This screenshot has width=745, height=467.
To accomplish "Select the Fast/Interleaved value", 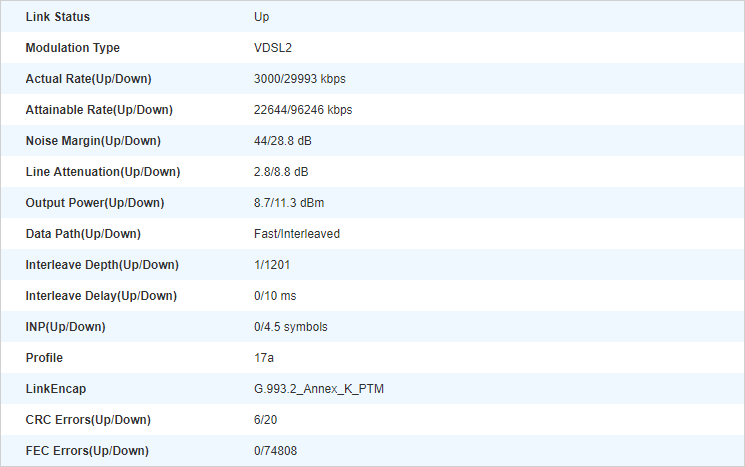I will (297, 234).
